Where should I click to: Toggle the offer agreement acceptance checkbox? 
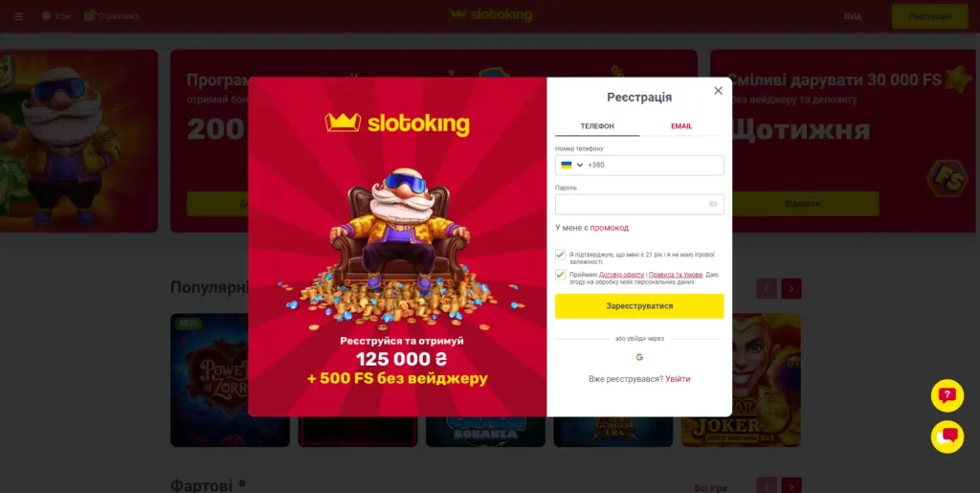[560, 275]
